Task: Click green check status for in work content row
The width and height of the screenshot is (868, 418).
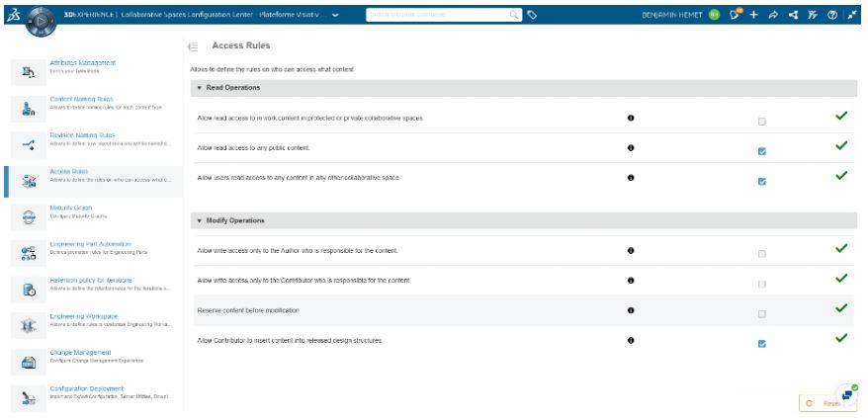Action: click(x=841, y=116)
